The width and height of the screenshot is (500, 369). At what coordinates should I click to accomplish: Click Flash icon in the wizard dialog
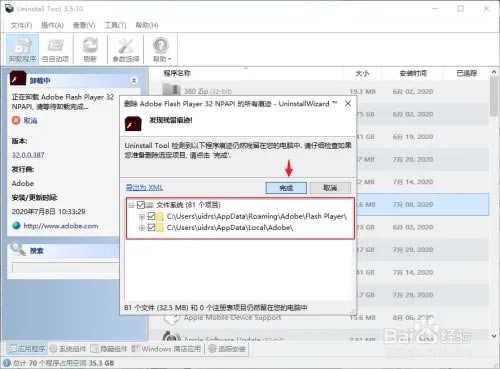(x=133, y=123)
